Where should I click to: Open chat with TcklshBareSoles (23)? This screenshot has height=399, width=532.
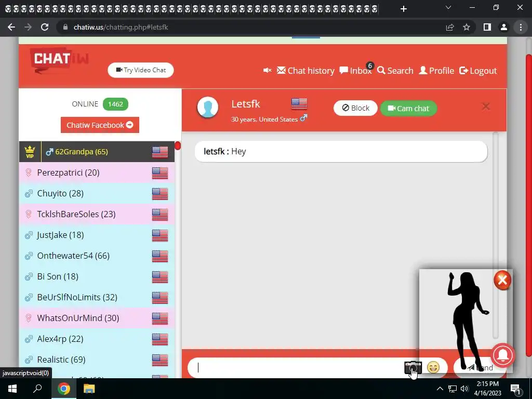tap(97, 214)
